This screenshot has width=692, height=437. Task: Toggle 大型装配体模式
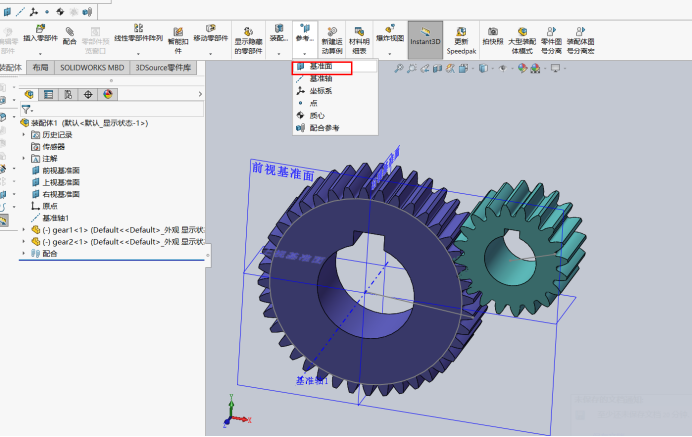(x=522, y=41)
